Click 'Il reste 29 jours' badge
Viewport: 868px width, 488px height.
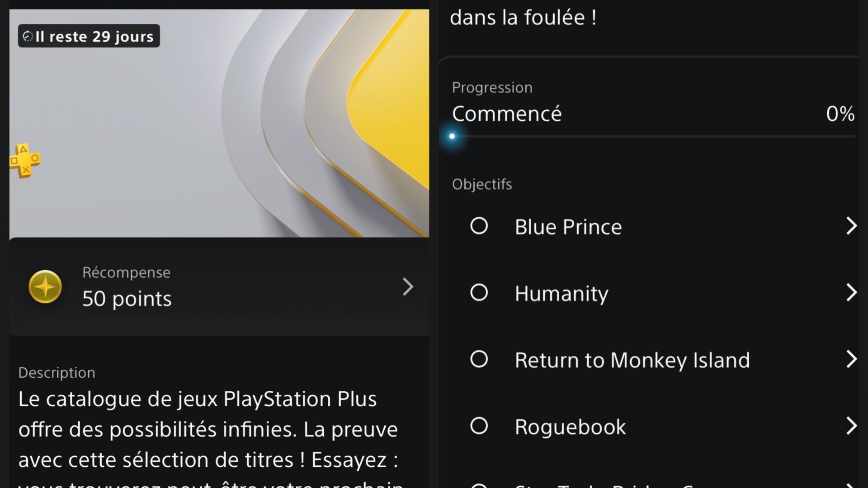pyautogui.click(x=89, y=36)
